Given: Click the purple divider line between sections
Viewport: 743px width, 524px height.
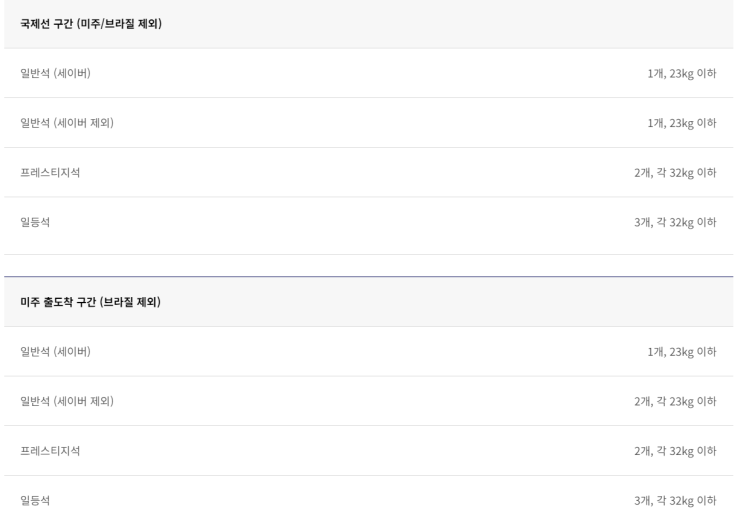Looking at the screenshot, I should 368,276.
